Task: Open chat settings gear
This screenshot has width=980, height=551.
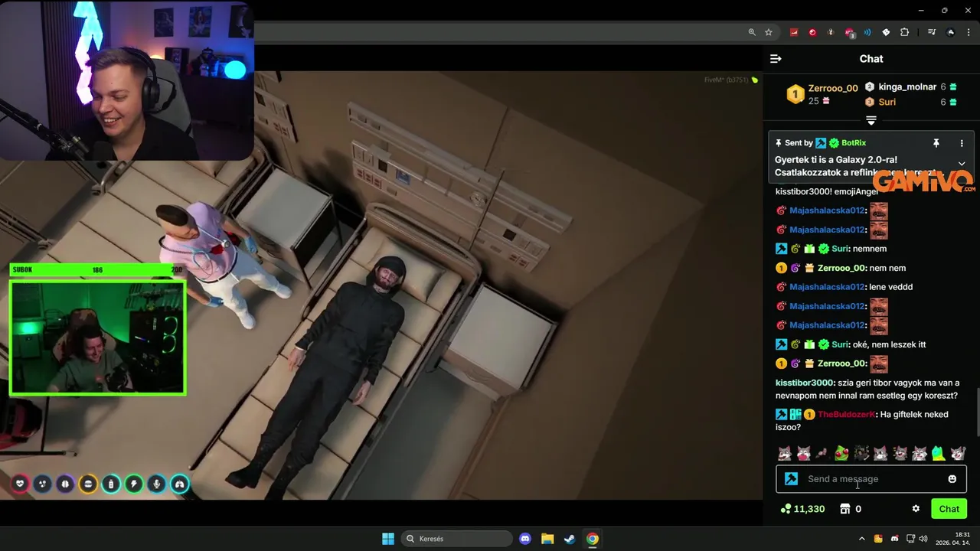Action: (916, 509)
